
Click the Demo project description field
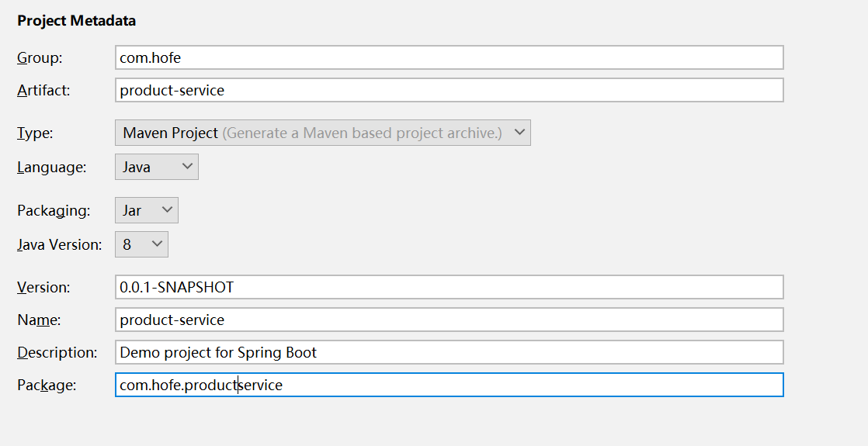pos(449,352)
